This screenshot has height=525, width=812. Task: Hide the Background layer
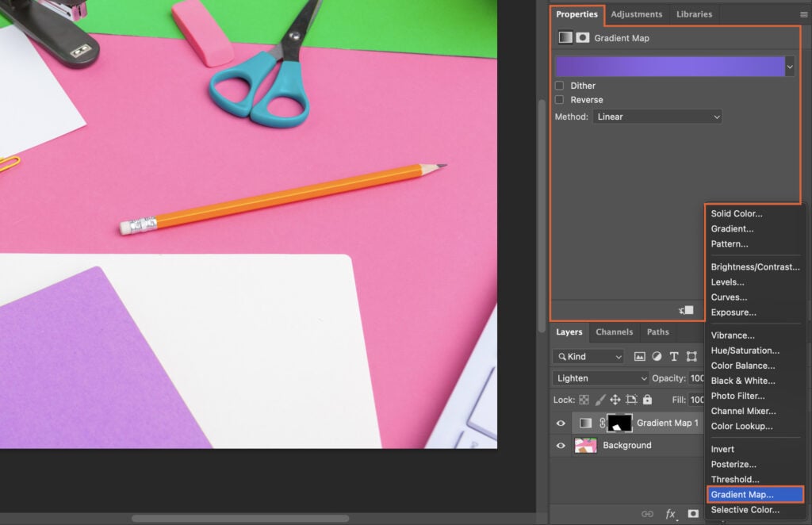click(561, 445)
